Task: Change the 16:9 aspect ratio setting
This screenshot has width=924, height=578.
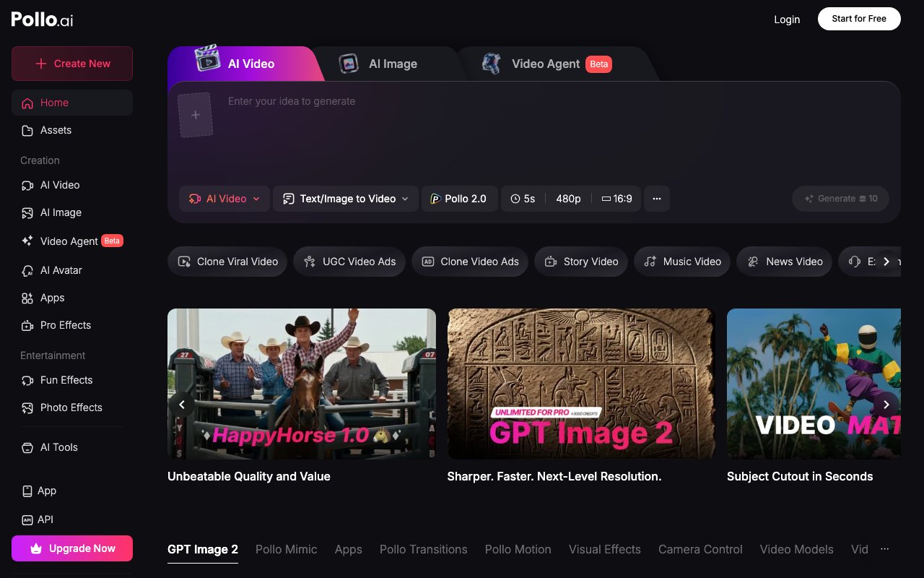Action: tap(616, 199)
